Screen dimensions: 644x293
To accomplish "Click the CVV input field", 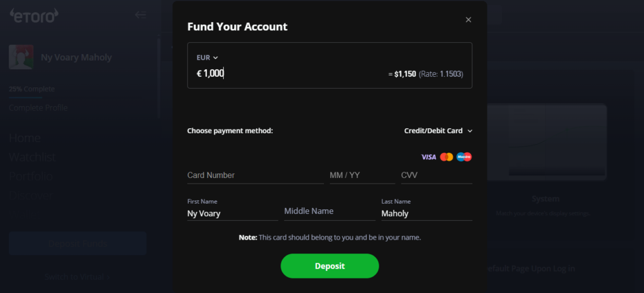I will (436, 175).
